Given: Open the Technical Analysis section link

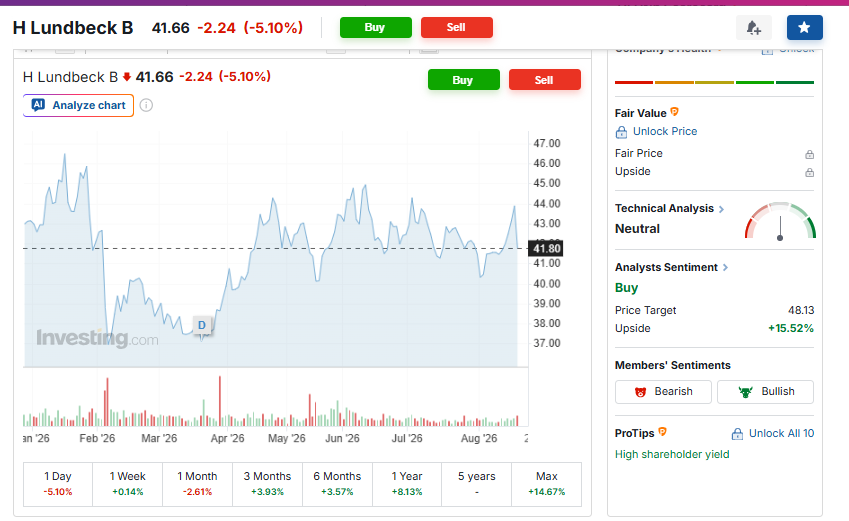Looking at the screenshot, I should [x=664, y=209].
